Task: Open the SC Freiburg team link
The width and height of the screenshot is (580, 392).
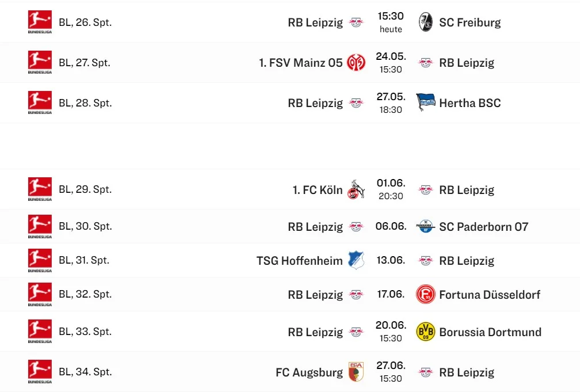Action: [x=470, y=22]
